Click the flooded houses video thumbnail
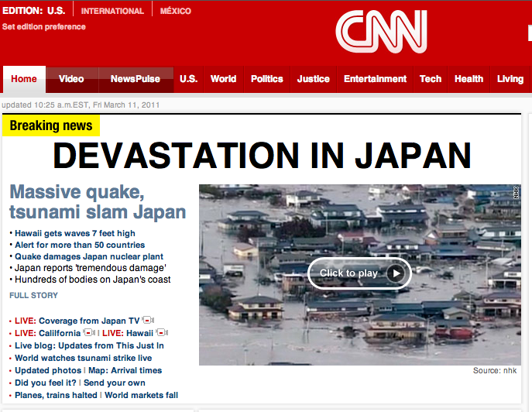532x412 pixels. click(360, 275)
